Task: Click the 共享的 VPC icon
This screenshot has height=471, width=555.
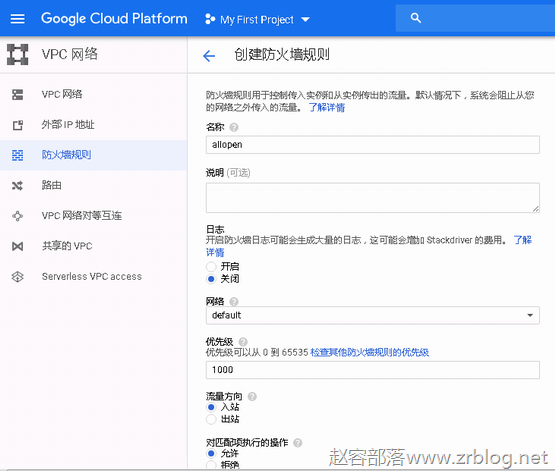Action: (x=17, y=246)
